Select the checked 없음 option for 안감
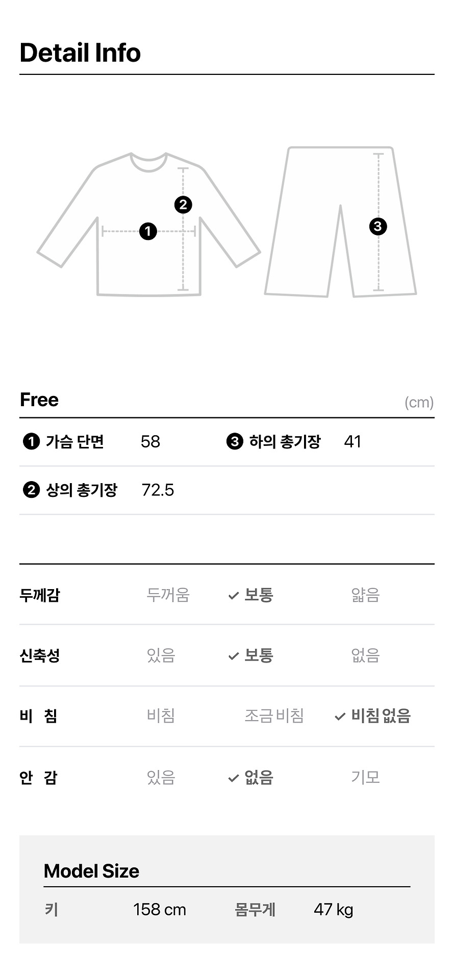Viewport: 454px width, 980px height. (x=250, y=778)
